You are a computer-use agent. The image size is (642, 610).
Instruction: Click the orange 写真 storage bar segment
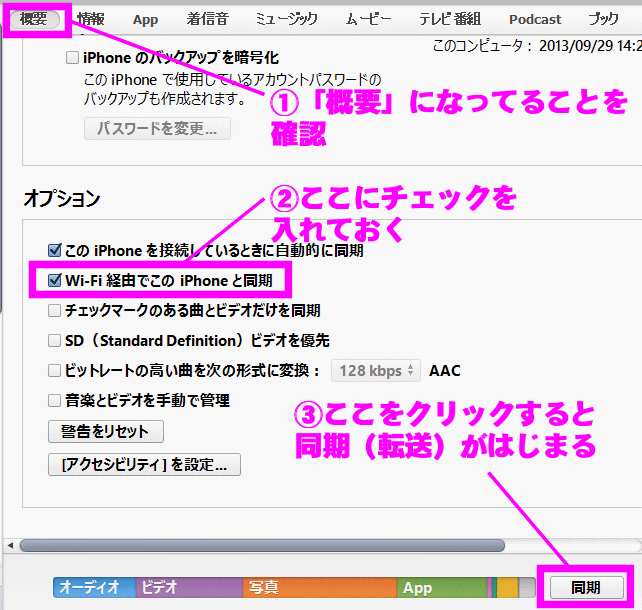click(320, 588)
